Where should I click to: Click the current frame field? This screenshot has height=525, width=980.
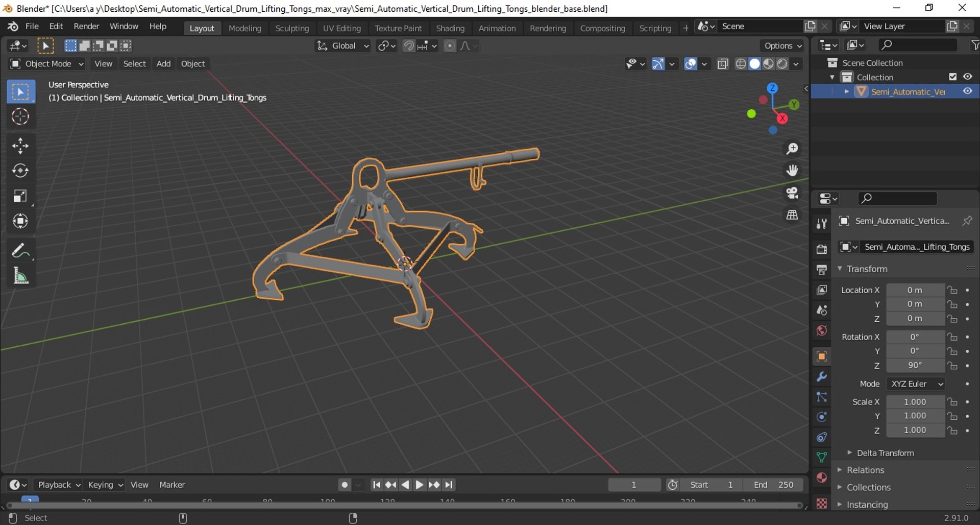pyautogui.click(x=634, y=485)
